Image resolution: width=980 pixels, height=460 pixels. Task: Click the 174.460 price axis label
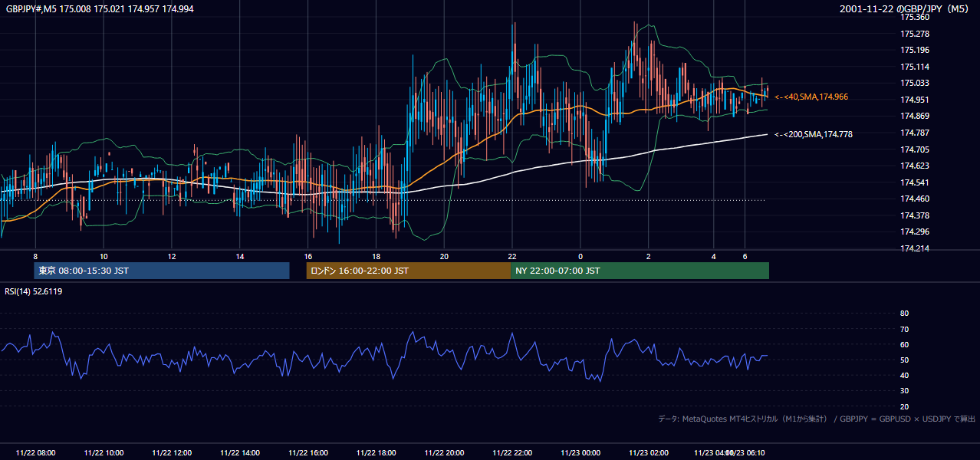915,199
